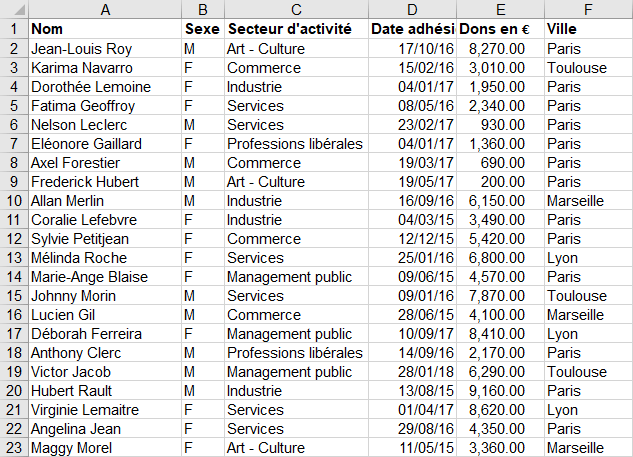Click the Lyon cell in Mélinda Roche's row

pyautogui.click(x=588, y=258)
